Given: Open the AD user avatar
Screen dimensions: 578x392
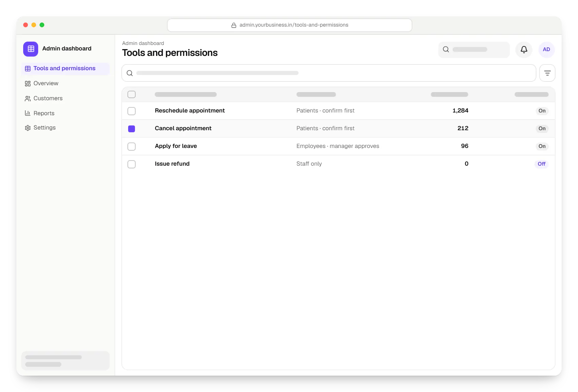Looking at the screenshot, I should (546, 49).
